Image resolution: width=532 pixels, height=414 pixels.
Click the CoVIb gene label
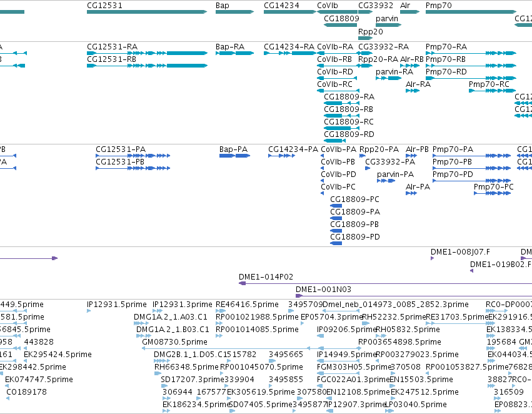[328, 6]
